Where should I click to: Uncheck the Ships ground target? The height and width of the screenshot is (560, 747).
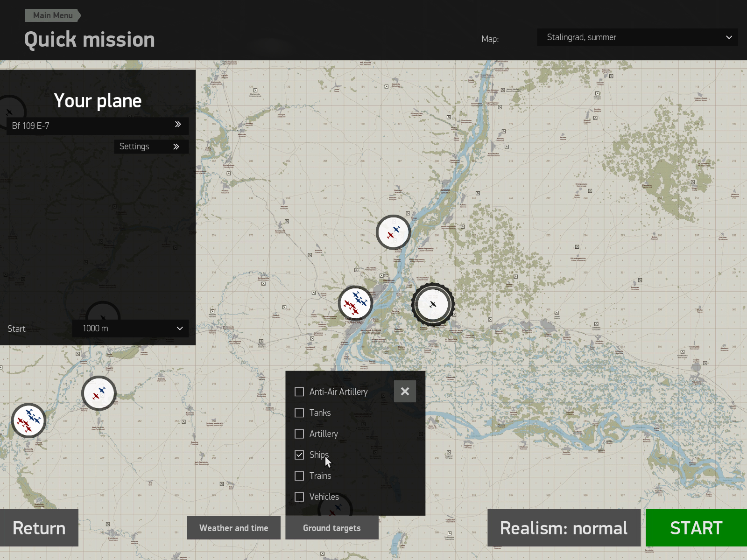click(x=299, y=455)
